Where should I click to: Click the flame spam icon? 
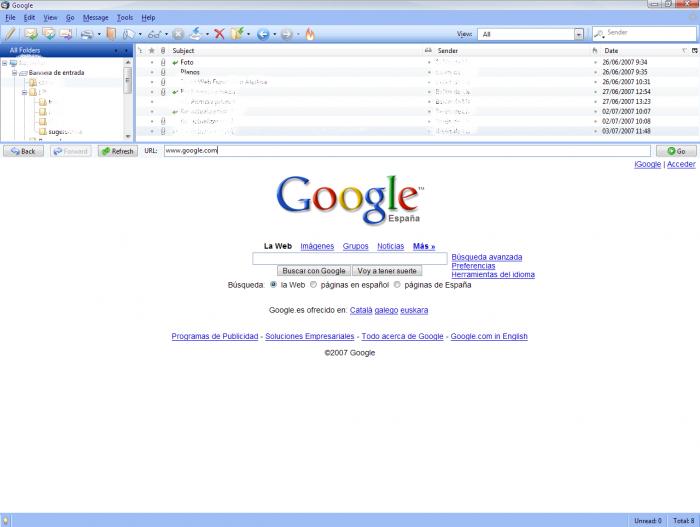coord(310,34)
